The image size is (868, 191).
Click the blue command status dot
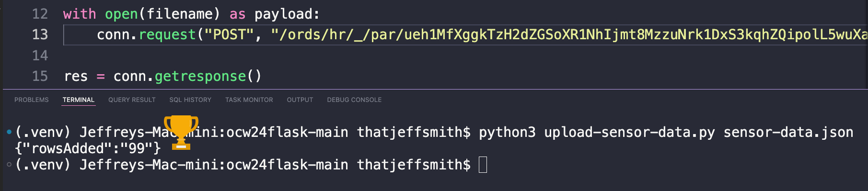[9, 132]
